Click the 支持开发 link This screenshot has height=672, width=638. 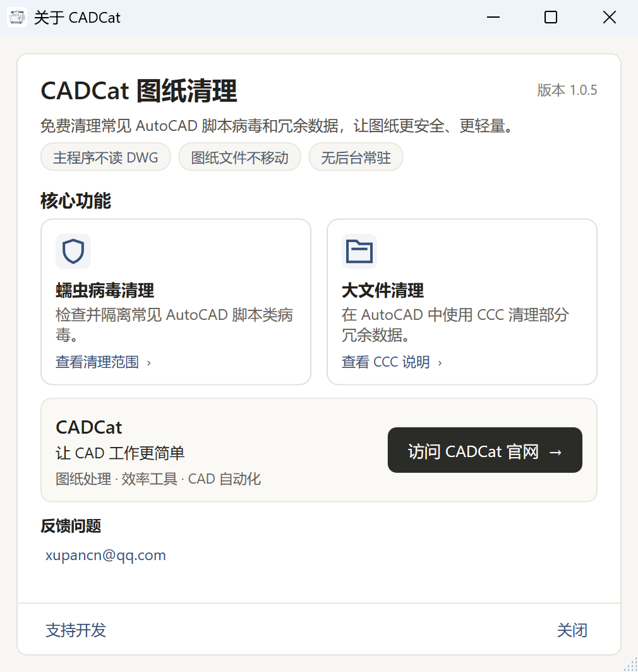tap(76, 630)
